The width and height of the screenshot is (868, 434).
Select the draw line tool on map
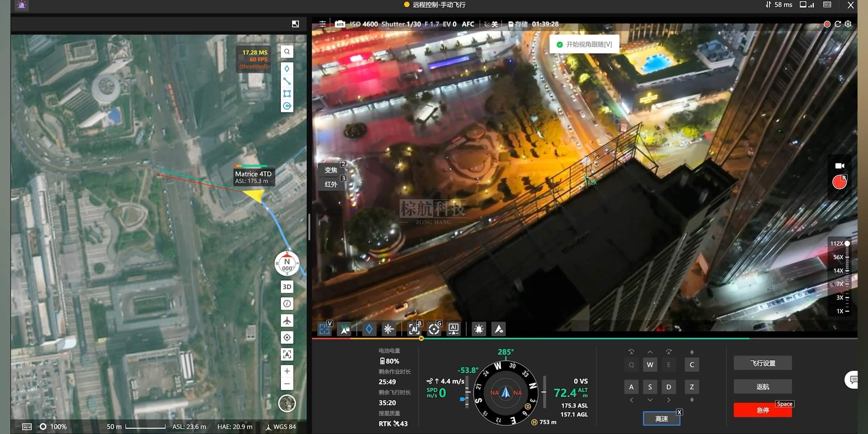point(287,81)
